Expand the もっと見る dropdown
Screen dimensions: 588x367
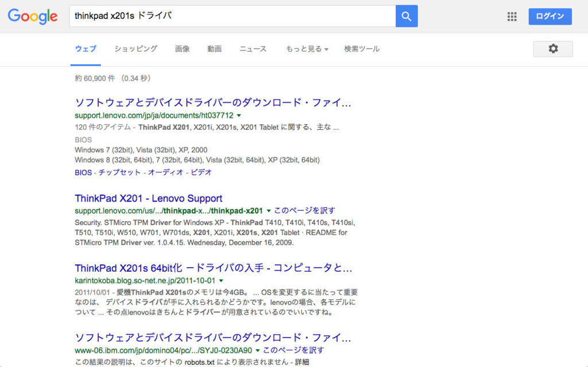pyautogui.click(x=307, y=49)
